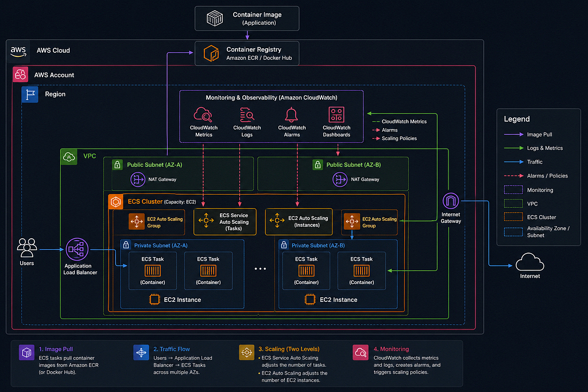Click the Private Subnet (AZ-A) lock icon
588x392 pixels.
(126, 245)
